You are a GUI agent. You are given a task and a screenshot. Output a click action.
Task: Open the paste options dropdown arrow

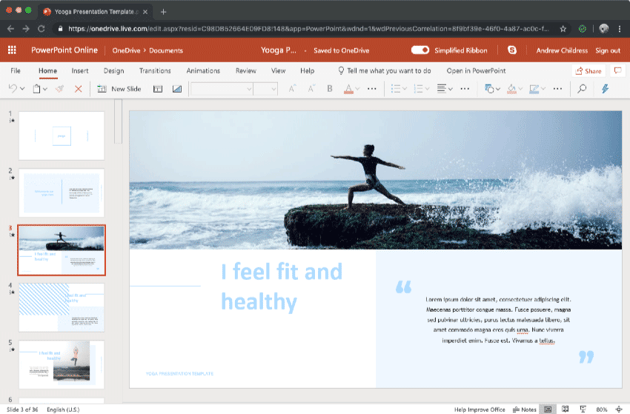click(46, 89)
